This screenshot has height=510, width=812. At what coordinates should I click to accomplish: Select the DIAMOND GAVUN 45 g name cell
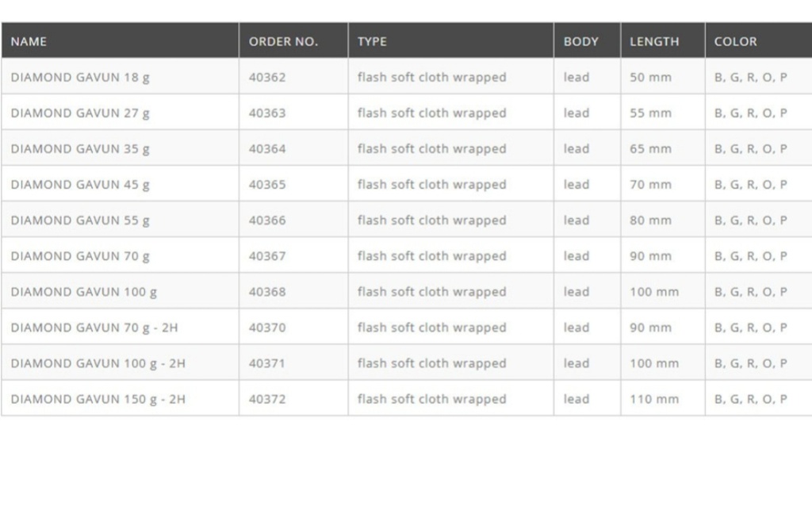(x=80, y=184)
